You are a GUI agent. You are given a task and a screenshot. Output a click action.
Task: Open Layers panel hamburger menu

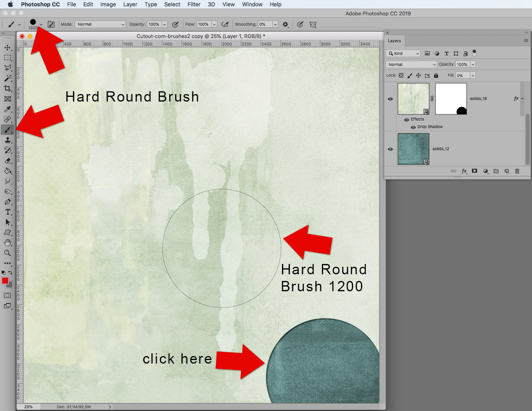526,41
